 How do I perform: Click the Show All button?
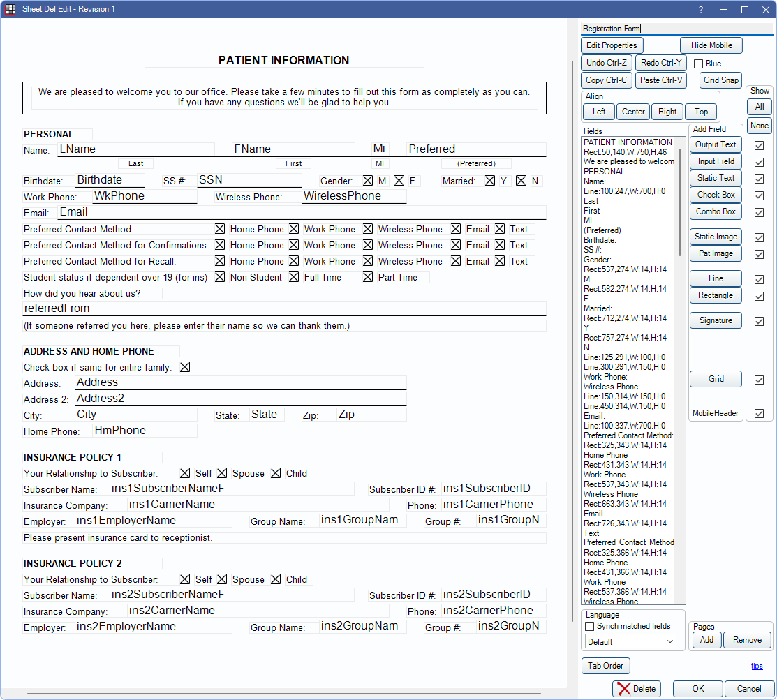(759, 107)
